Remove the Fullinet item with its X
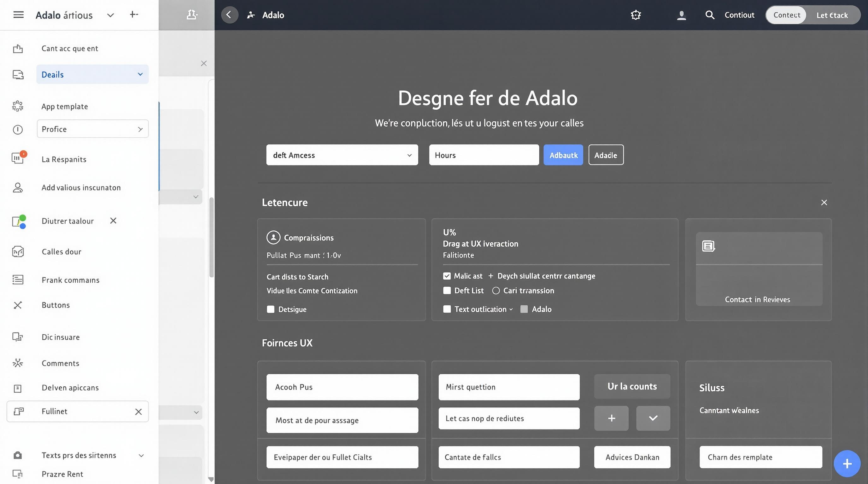Viewport: 868px width, 484px height. [138, 412]
